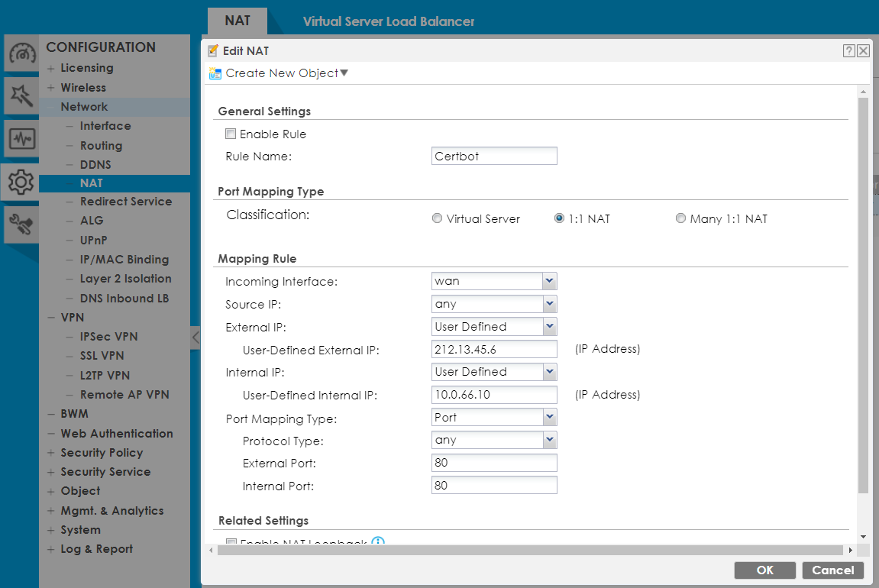Click the dialog horizontal scrollbar thumb
This screenshot has width=879, height=588.
530,550
